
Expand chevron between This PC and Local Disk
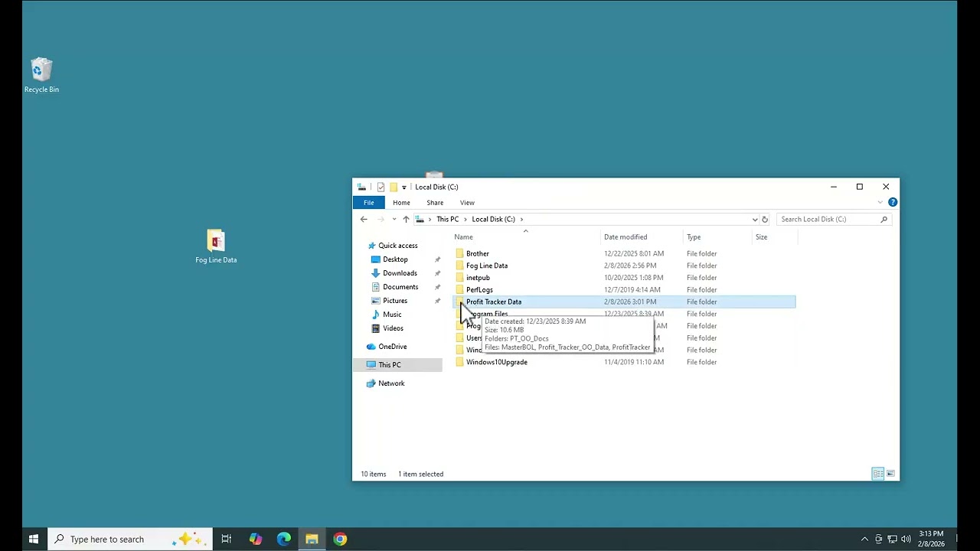pyautogui.click(x=465, y=220)
